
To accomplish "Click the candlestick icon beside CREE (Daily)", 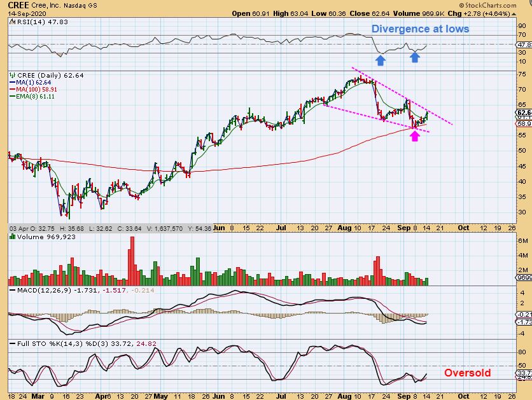I will pos(13,75).
